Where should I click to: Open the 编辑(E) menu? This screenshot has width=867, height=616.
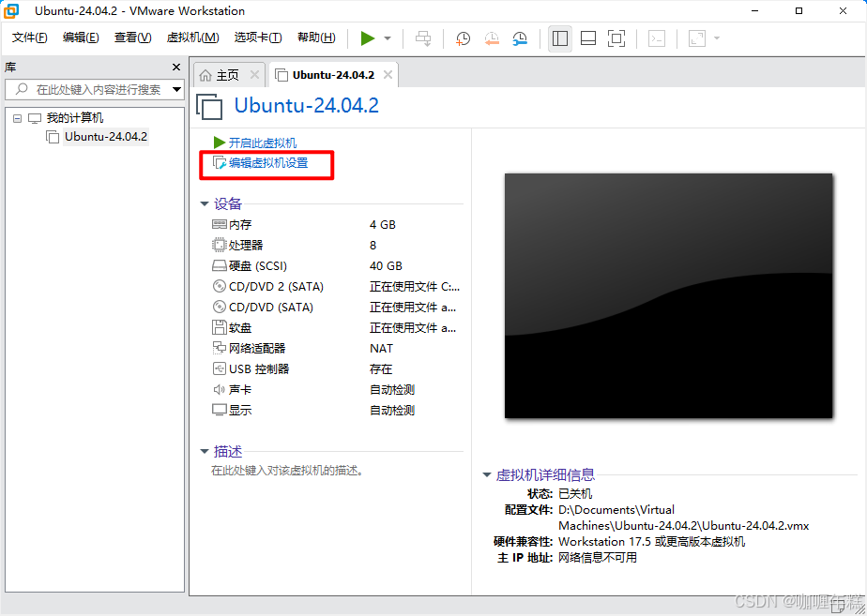point(81,38)
